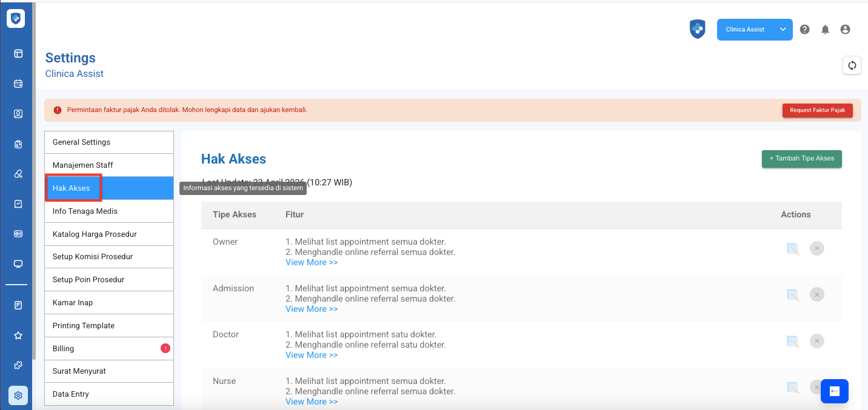Click edit icon for Doctor row
The image size is (868, 410).
[x=792, y=341]
